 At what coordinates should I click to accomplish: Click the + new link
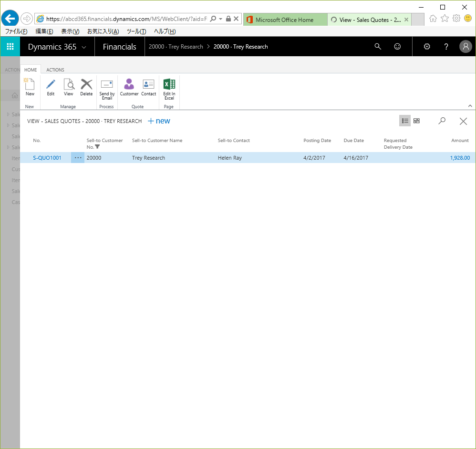pyautogui.click(x=159, y=121)
